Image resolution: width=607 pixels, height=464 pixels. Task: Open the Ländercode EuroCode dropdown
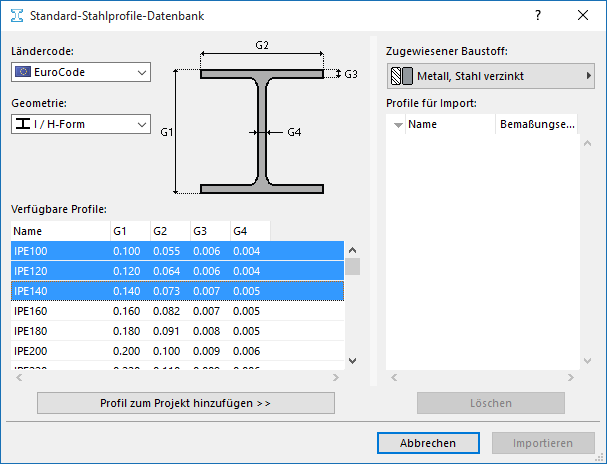point(81,72)
